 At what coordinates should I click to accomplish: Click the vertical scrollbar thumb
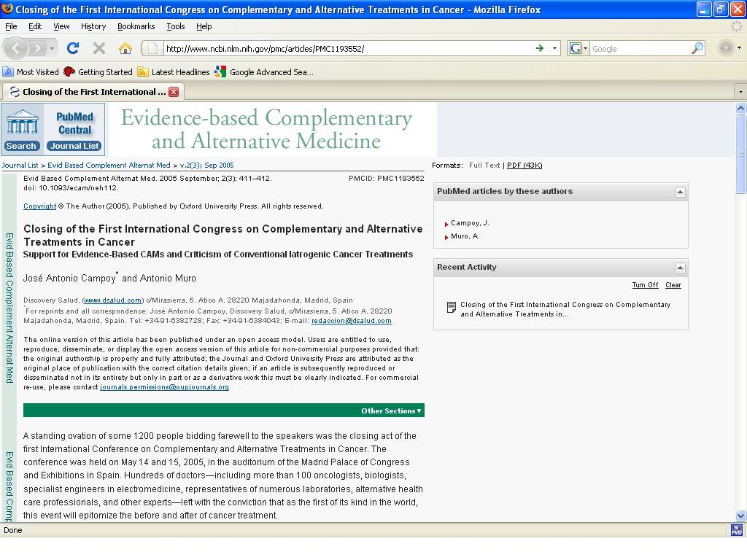click(741, 154)
